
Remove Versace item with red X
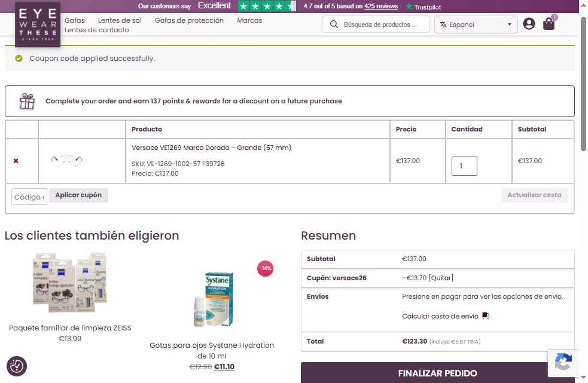coord(16,161)
